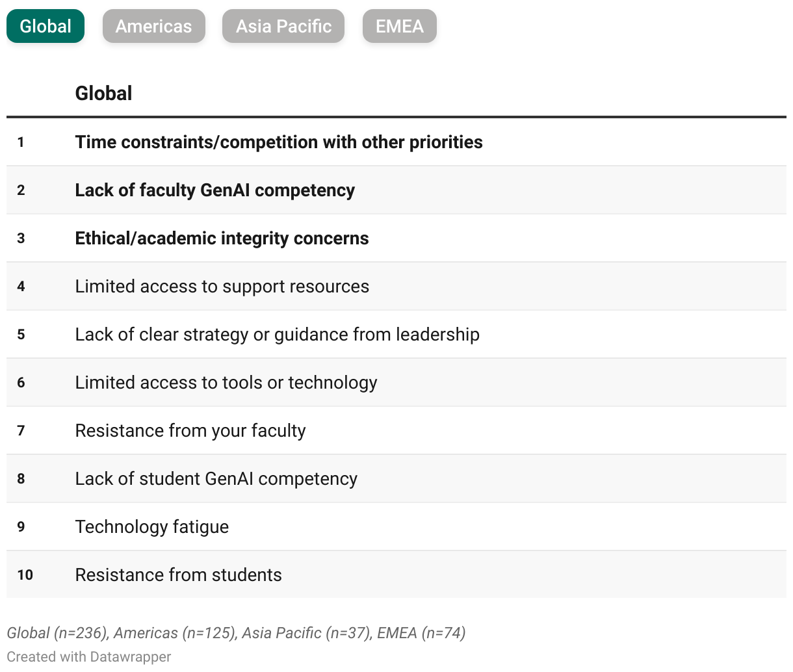Click Limited access to tools or technology

coord(226,382)
